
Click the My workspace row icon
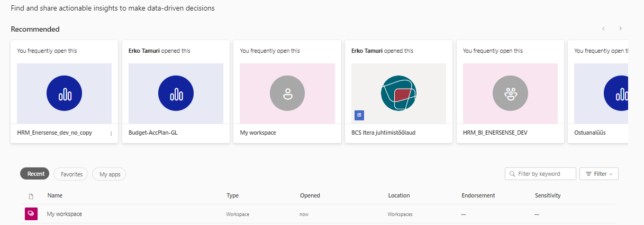[31, 214]
